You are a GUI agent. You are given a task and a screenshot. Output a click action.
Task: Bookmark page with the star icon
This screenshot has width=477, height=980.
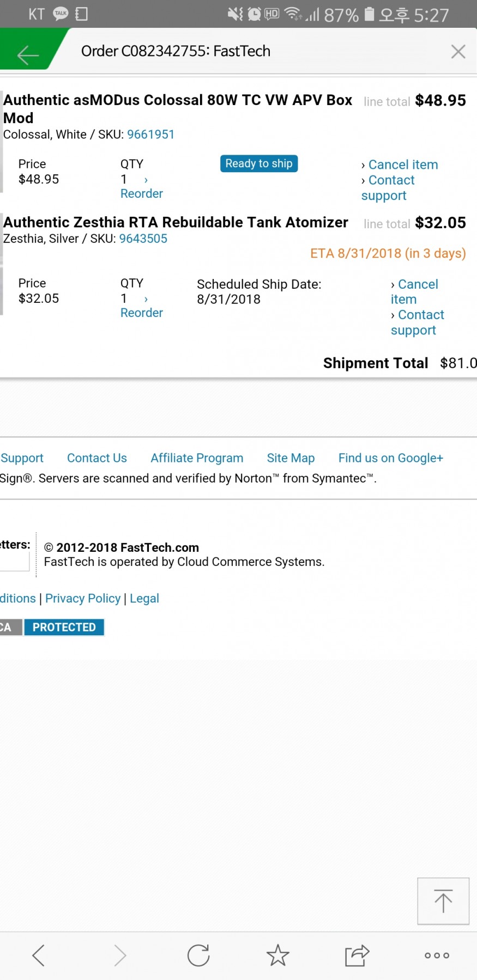click(x=277, y=955)
